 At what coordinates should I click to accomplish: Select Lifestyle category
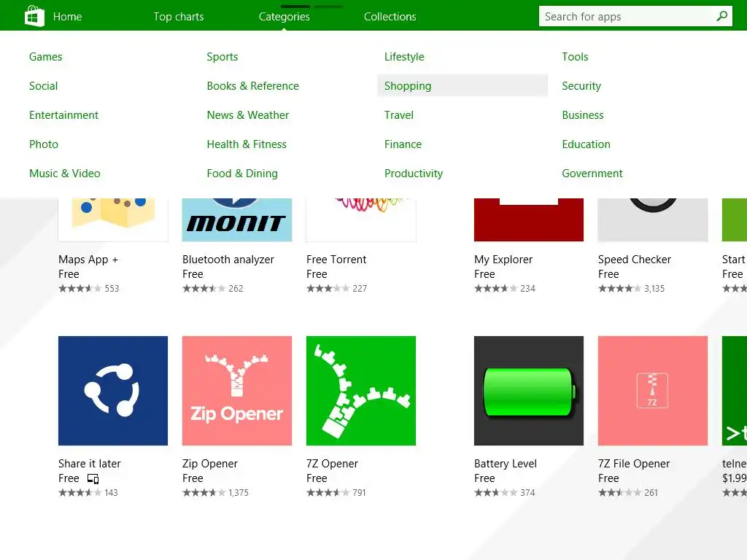pos(404,57)
